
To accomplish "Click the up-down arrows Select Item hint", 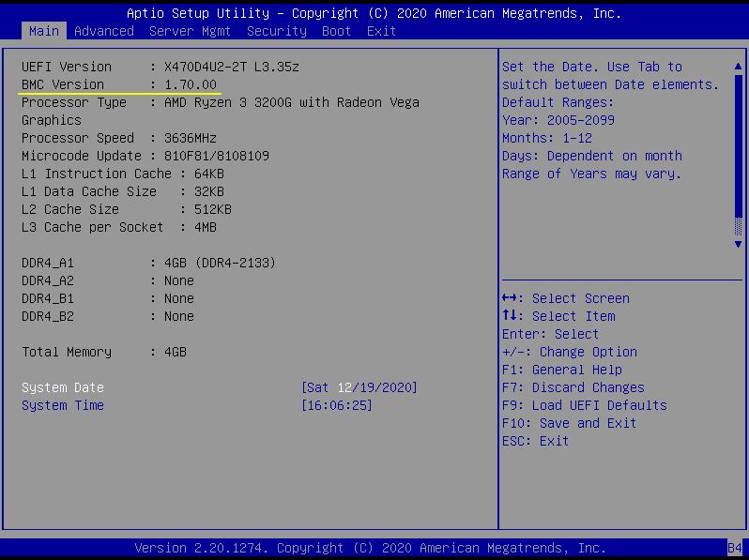I will click(558, 316).
